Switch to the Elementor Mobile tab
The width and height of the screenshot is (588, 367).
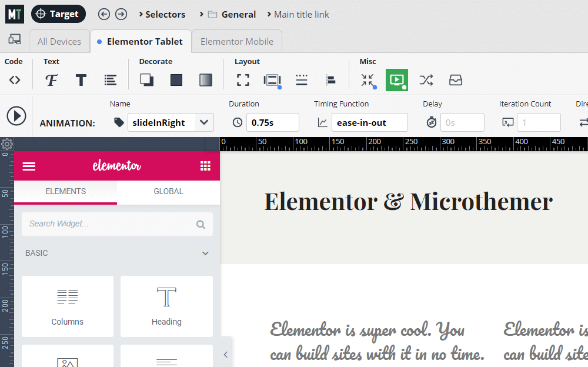point(236,41)
